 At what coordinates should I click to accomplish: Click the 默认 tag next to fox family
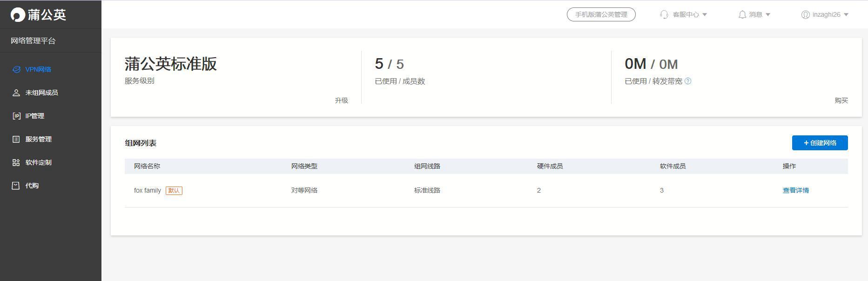tap(174, 190)
